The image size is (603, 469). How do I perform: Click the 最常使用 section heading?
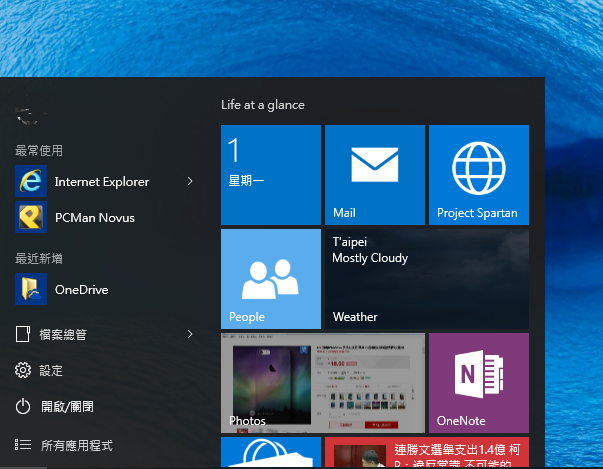pyautogui.click(x=39, y=150)
